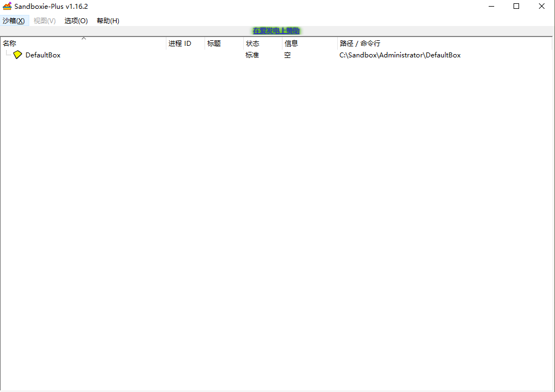Open the 选项(O) menu

pyautogui.click(x=76, y=20)
